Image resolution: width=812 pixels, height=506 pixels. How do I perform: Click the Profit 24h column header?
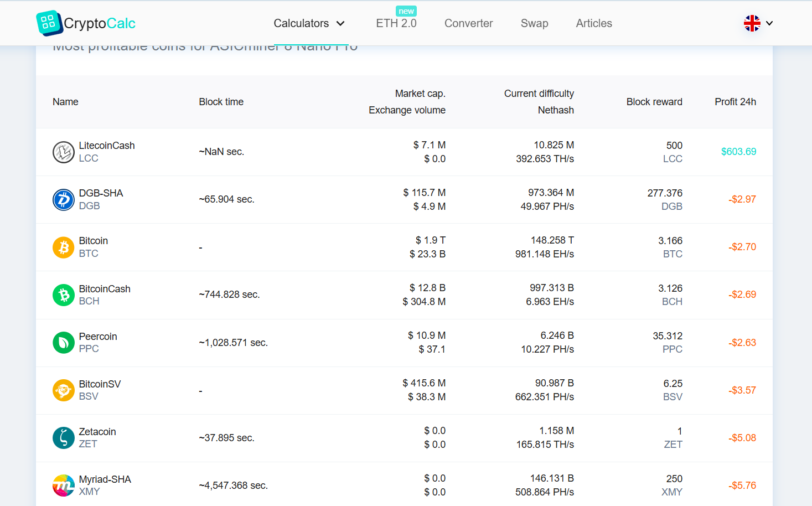coord(735,101)
